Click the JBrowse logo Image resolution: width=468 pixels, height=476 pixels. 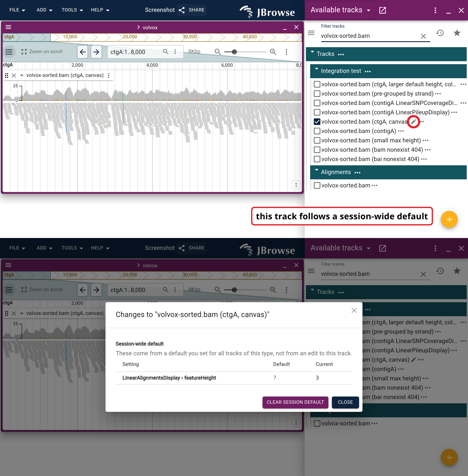(267, 11)
